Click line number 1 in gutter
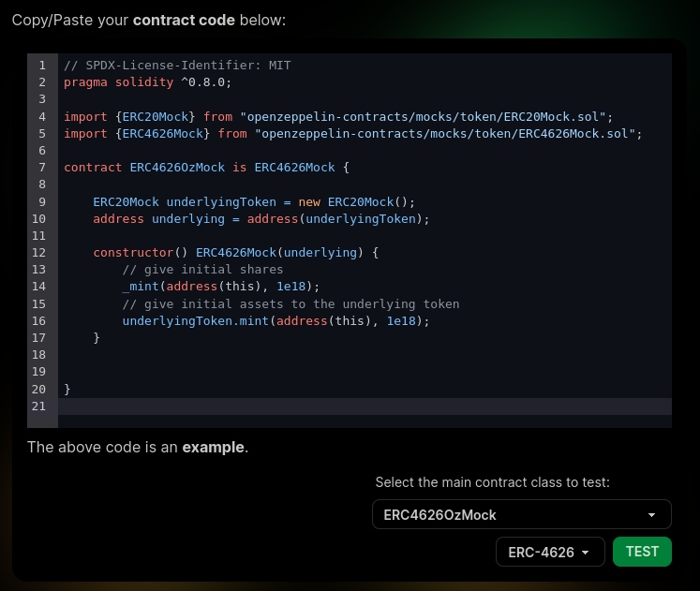The width and height of the screenshot is (700, 591). (x=42, y=66)
